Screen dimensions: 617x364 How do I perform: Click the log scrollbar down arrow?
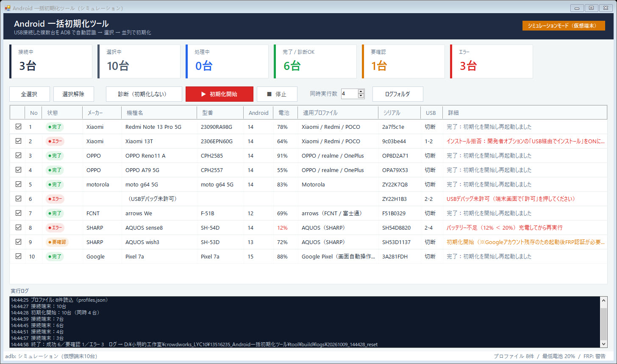pyautogui.click(x=603, y=344)
